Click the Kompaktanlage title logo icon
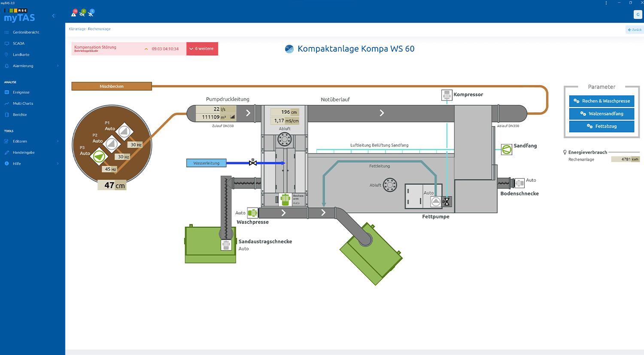The width and height of the screenshot is (644, 355). [x=289, y=49]
